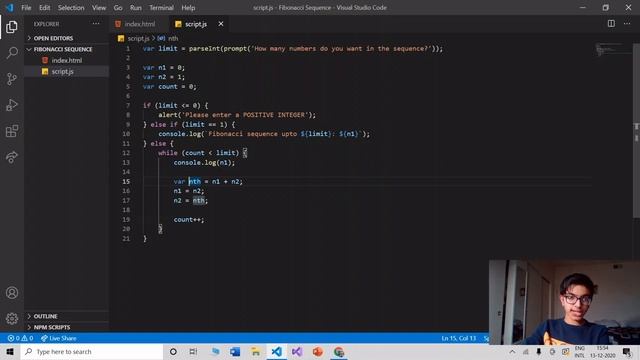640x360 pixels.
Task: Open the Edit menu
Action: (x=44, y=8)
